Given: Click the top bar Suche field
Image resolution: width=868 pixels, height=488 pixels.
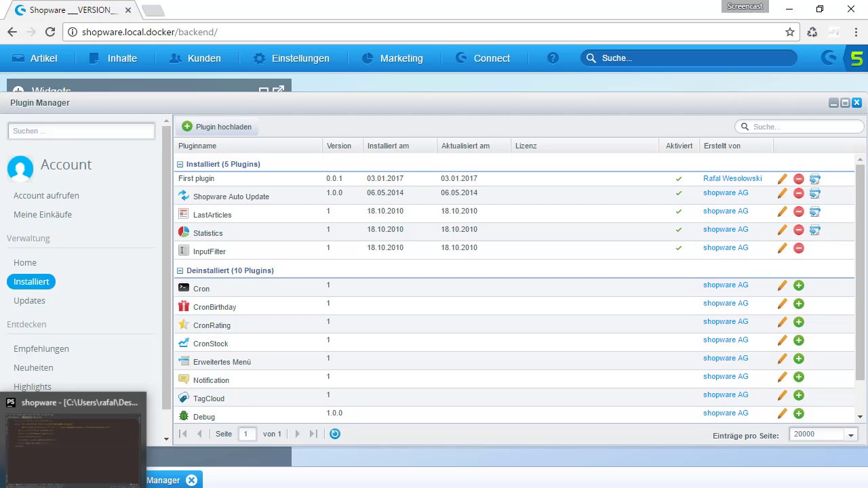Looking at the screenshot, I should click(688, 58).
